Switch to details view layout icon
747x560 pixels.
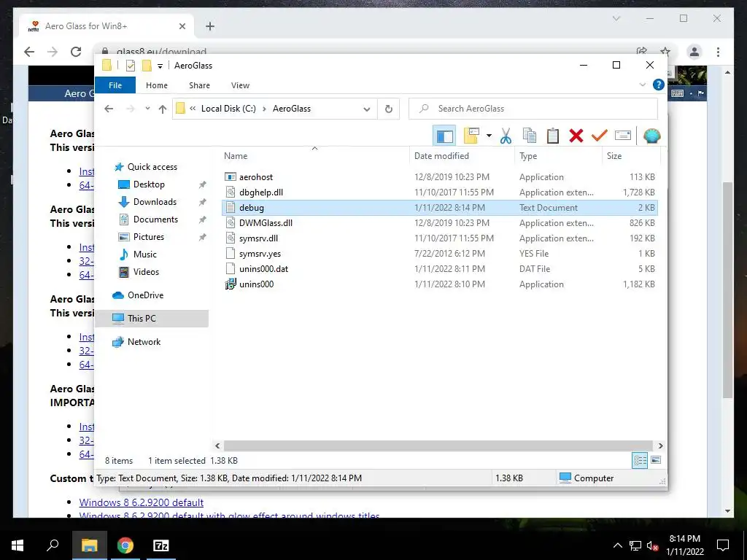click(640, 461)
